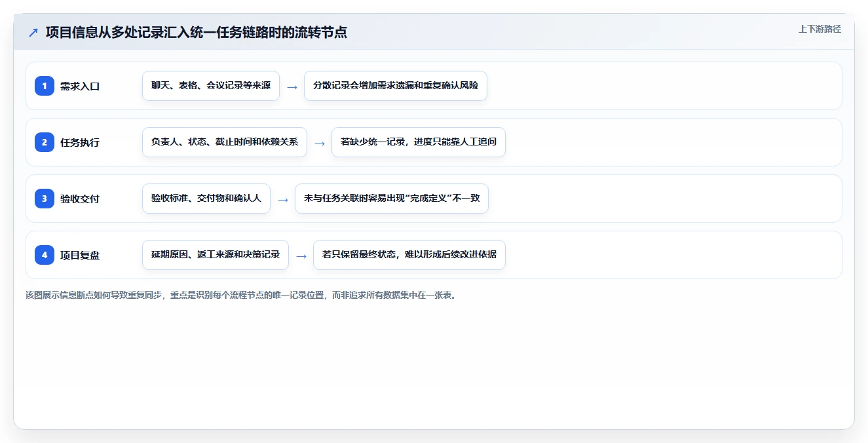The height and width of the screenshot is (443, 868).
Task: Select step badge number 4
Action: [x=45, y=255]
